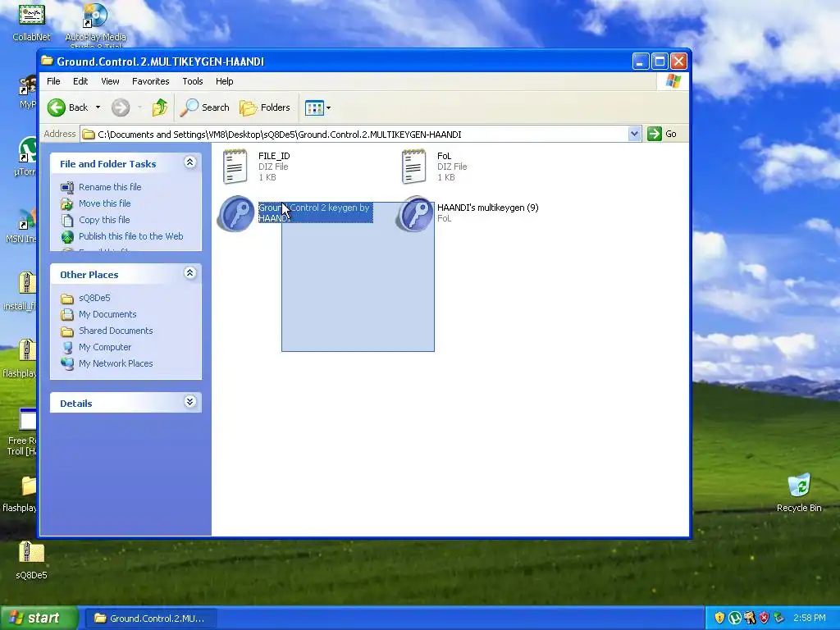Click the Copy this file icon
The height and width of the screenshot is (630, 840).
coord(67,220)
